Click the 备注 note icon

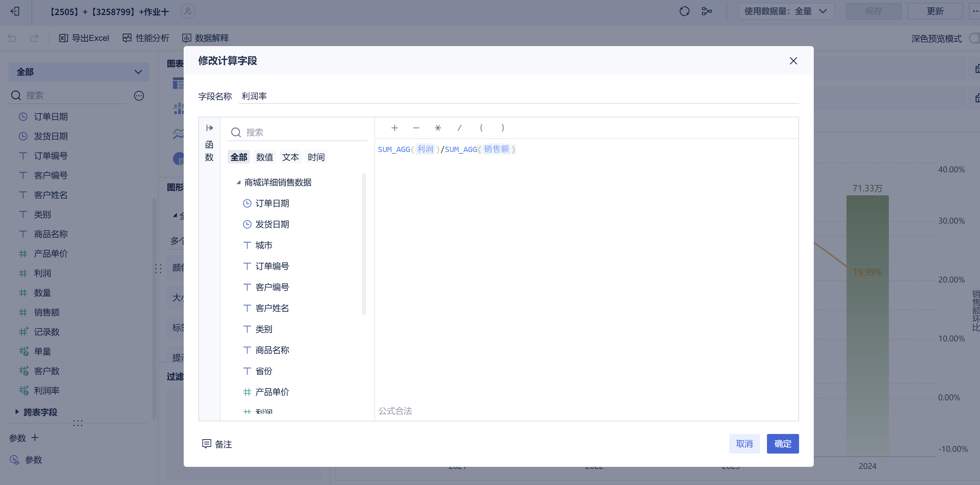pyautogui.click(x=206, y=444)
